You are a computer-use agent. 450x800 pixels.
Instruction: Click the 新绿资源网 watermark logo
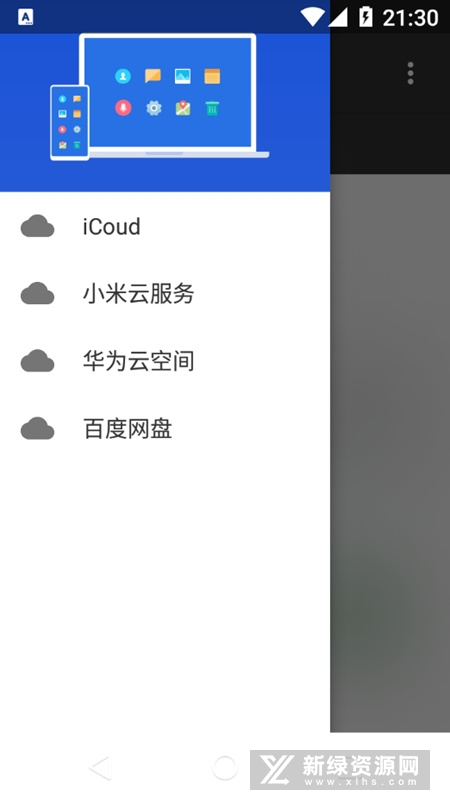(340, 770)
